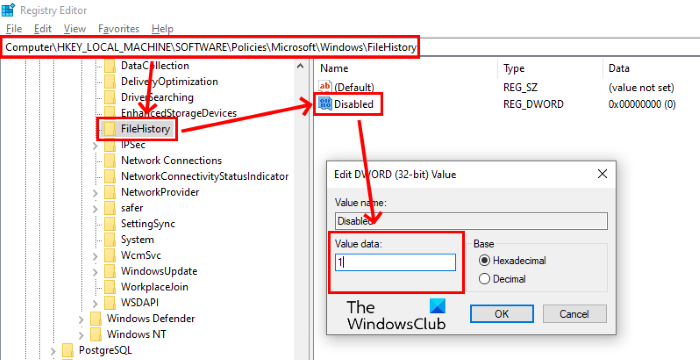Viewport: 700px width, 360px height.
Task: Expand the NetworkProvider key
Action: [95, 193]
